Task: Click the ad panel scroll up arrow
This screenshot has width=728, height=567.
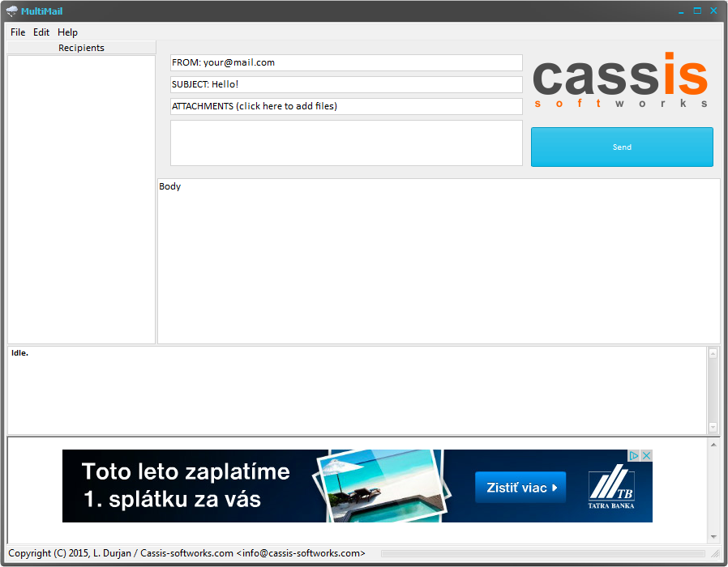Action: (713, 445)
